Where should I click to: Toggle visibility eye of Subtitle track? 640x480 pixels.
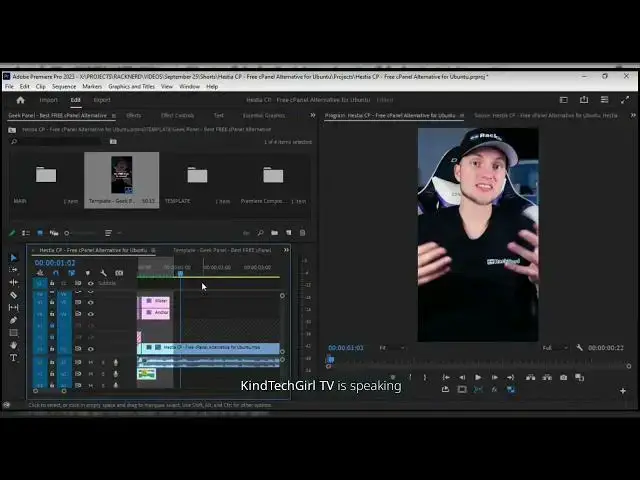click(91, 283)
